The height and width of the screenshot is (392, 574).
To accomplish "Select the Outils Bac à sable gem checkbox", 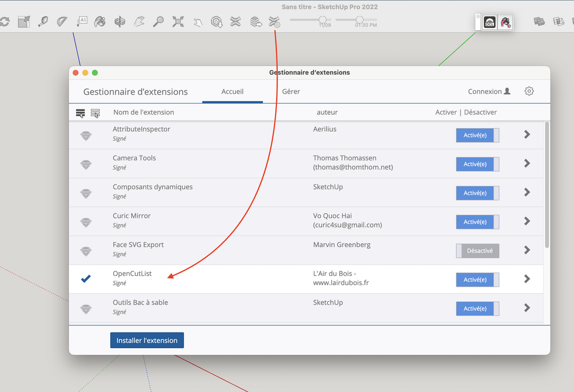I will [86, 310].
